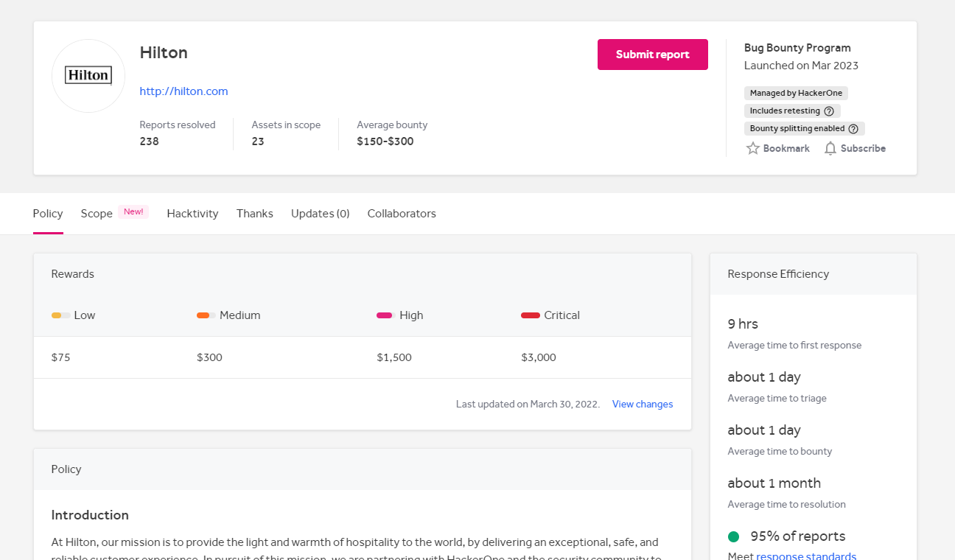
Task: Open the response standards link
Action: [x=806, y=556]
